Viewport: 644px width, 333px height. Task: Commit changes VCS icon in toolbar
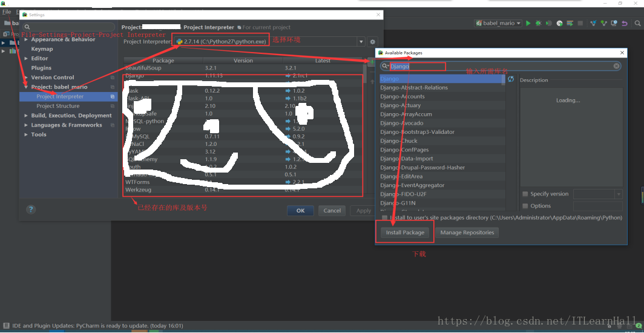tap(603, 24)
